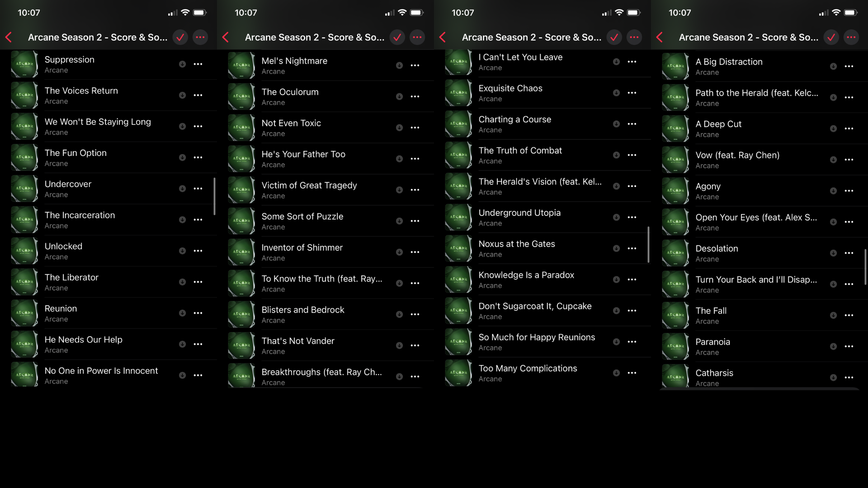Download the song Paranoia
The width and height of the screenshot is (868, 488).
tap(833, 347)
